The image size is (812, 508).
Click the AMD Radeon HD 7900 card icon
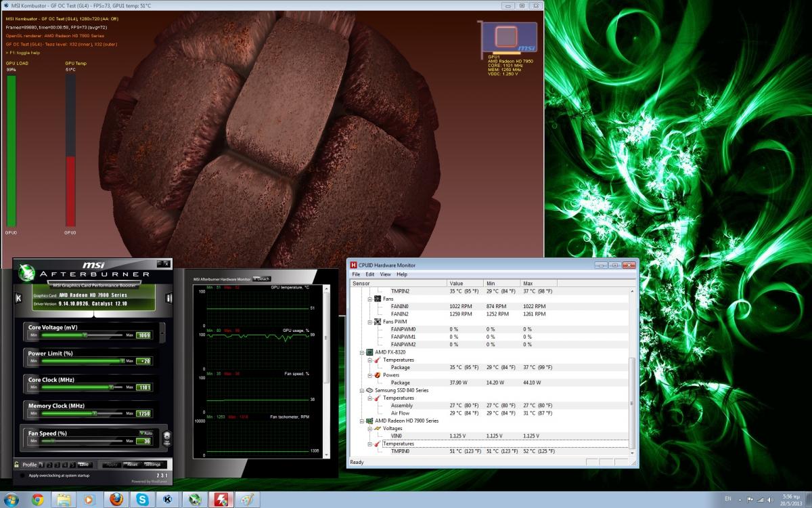[x=369, y=421]
